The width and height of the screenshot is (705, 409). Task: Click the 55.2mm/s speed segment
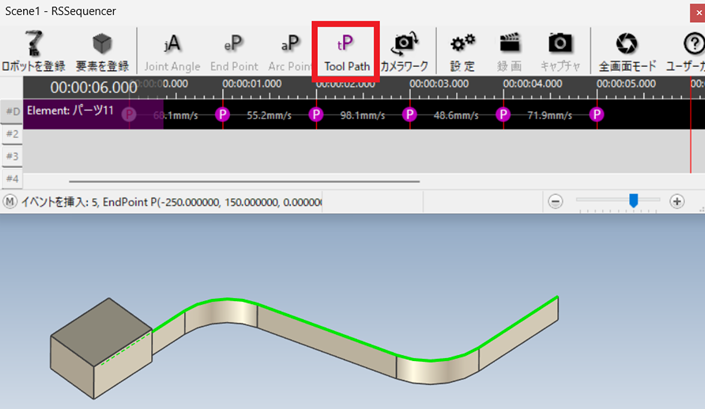[269, 116]
